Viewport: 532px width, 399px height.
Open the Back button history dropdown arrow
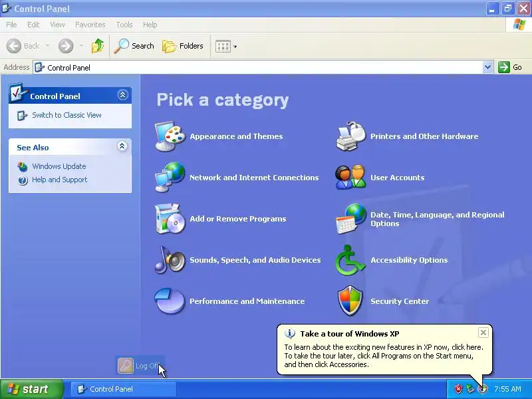point(47,46)
